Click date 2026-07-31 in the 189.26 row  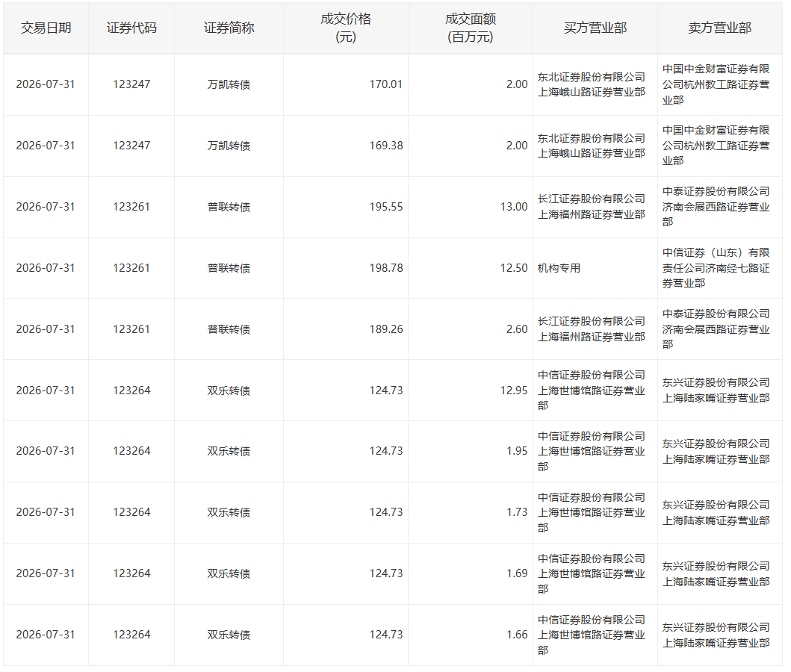point(46,329)
